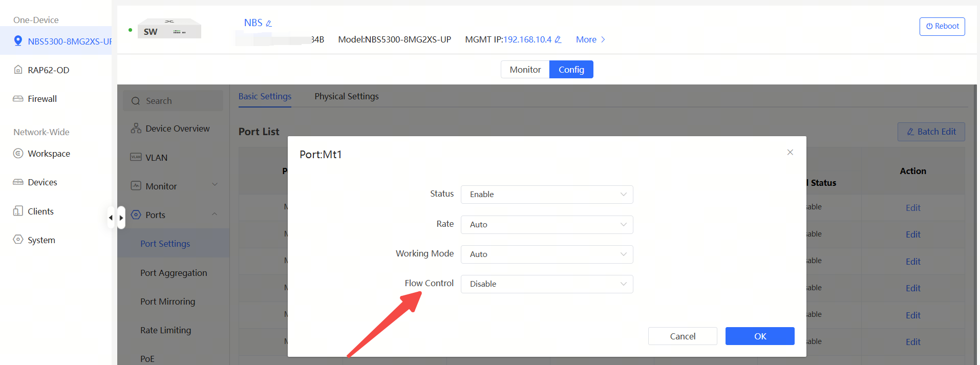This screenshot has height=365, width=980.
Task: Click the Reboot button
Action: 942,27
